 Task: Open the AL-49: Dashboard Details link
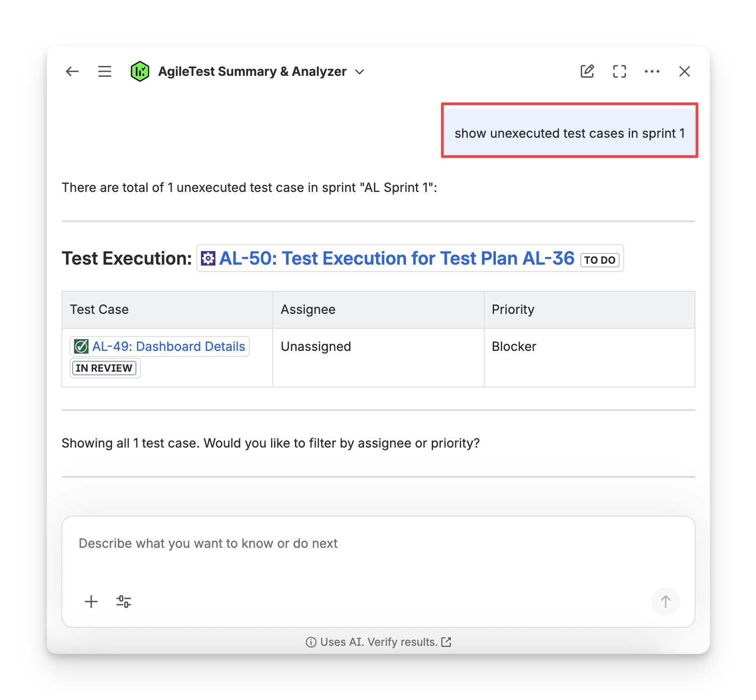[168, 346]
